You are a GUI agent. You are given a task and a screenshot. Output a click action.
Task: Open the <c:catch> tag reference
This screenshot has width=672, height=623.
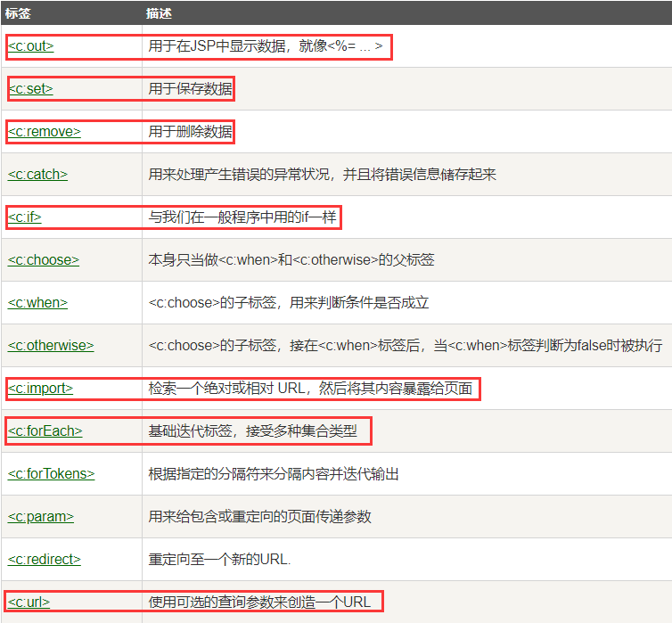(38, 175)
